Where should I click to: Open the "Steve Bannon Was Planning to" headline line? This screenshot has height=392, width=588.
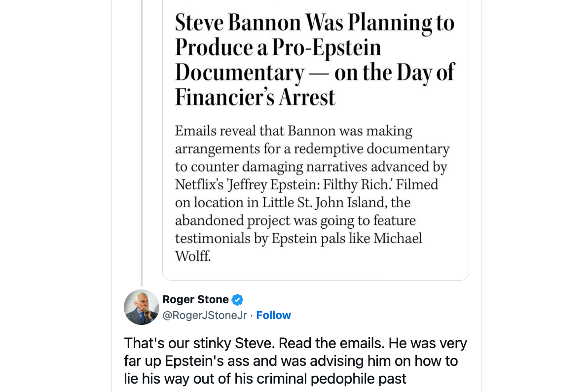coord(314,22)
